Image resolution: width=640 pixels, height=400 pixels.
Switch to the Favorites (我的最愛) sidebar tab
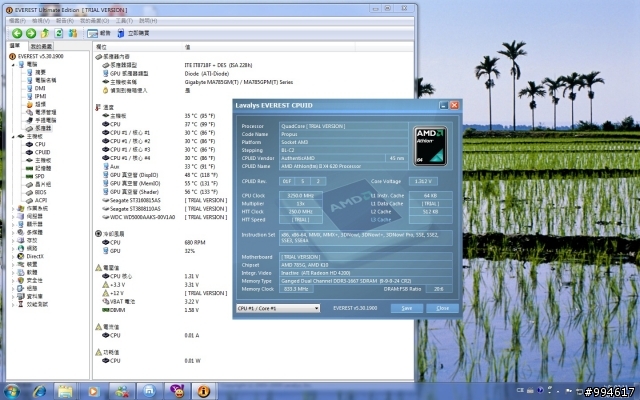tap(41, 47)
